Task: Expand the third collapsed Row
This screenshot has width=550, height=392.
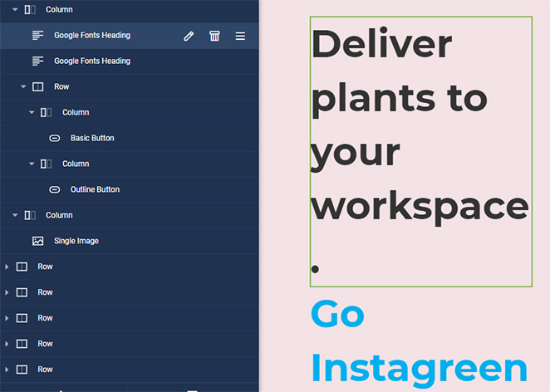Action: pos(7,318)
